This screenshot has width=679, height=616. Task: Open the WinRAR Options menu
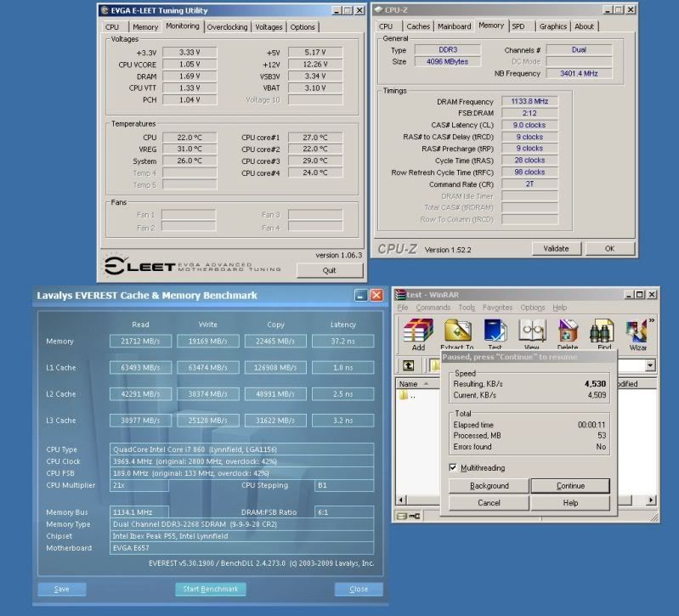[x=533, y=308]
